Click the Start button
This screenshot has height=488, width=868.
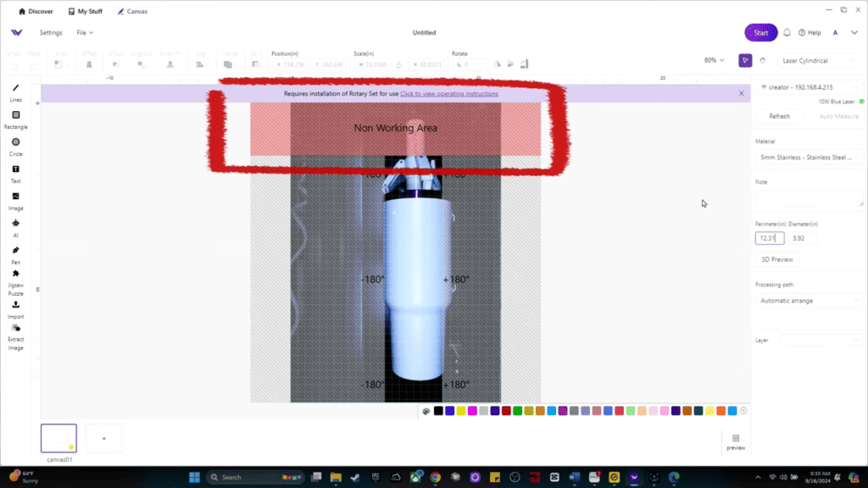760,33
